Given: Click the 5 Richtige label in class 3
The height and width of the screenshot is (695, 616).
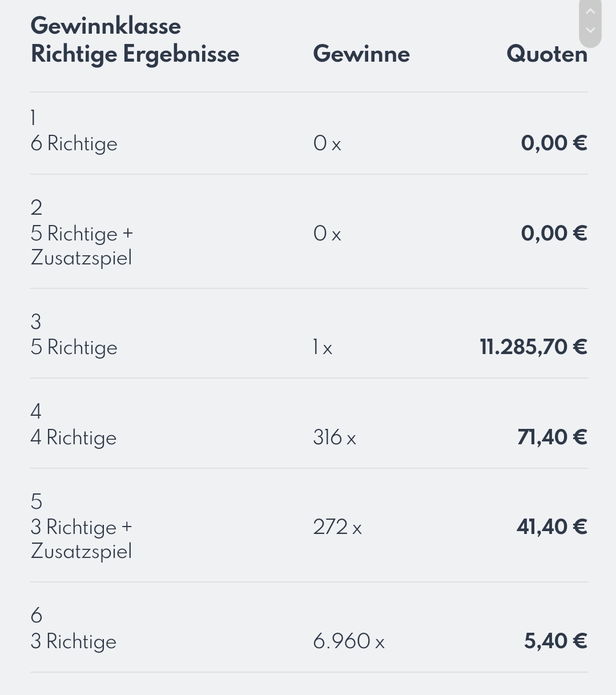Looking at the screenshot, I should click(x=74, y=347).
